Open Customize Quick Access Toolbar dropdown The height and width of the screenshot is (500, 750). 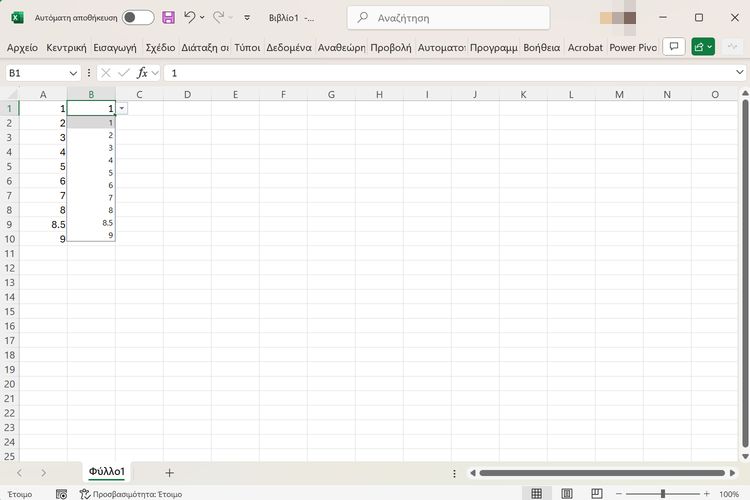(247, 18)
